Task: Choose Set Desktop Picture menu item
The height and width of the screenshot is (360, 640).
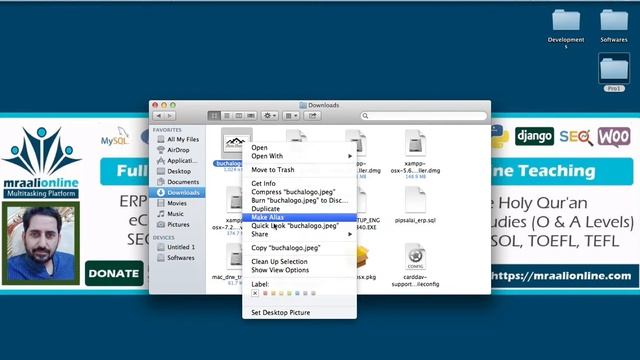Action: [299, 312]
